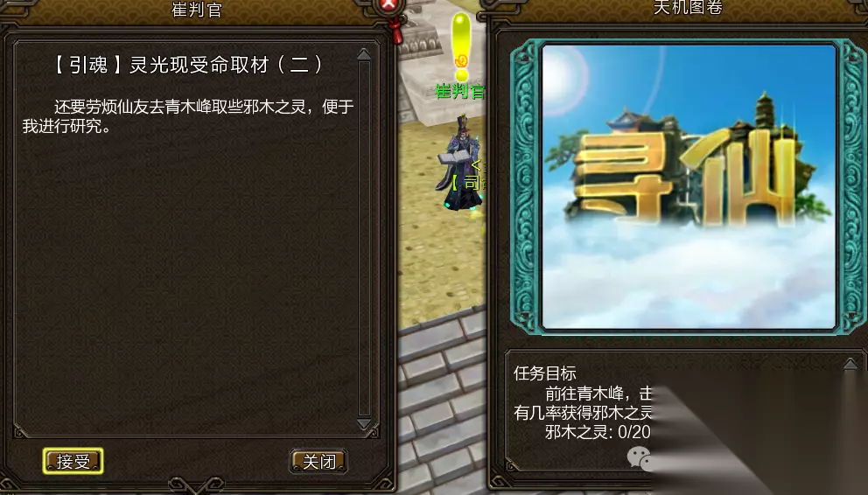Click the 邪木之灵: 0/20 progress counter
Image resolution: width=868 pixels, height=495 pixels.
(x=598, y=432)
